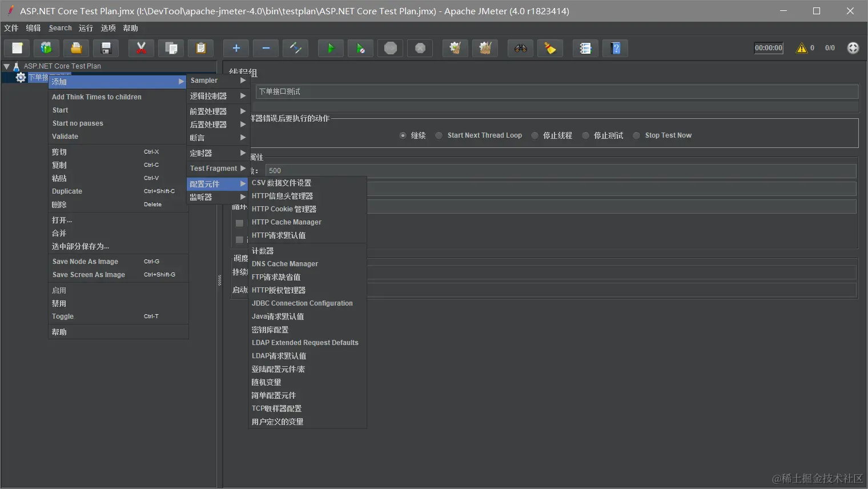The image size is (868, 489).
Task: Open the 文件 menu
Action: click(11, 28)
